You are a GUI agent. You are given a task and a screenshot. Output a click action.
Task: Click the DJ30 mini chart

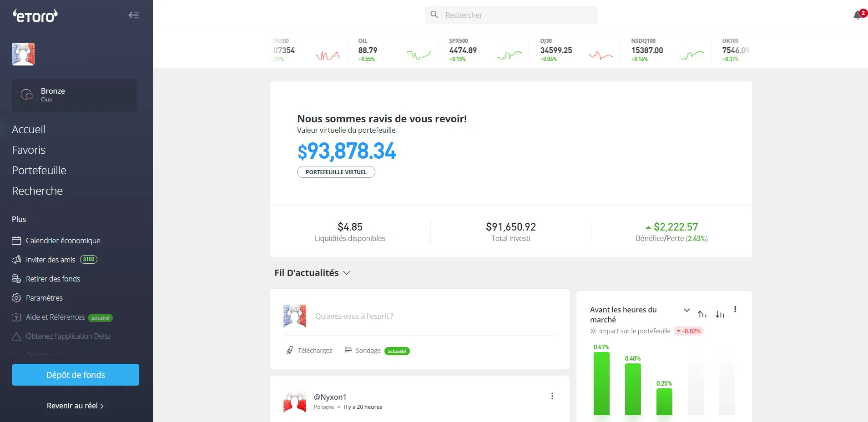(601, 55)
